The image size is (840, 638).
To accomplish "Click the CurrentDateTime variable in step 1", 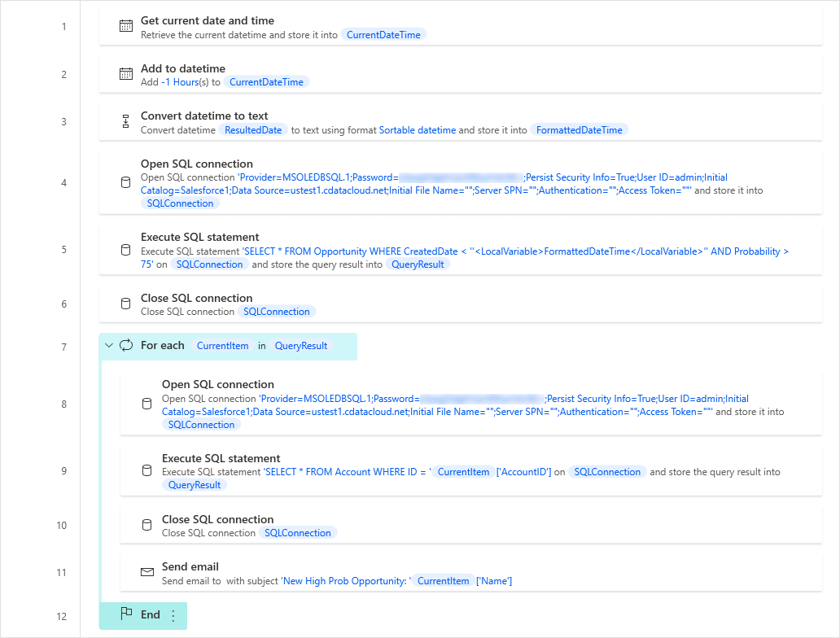I will [x=383, y=35].
